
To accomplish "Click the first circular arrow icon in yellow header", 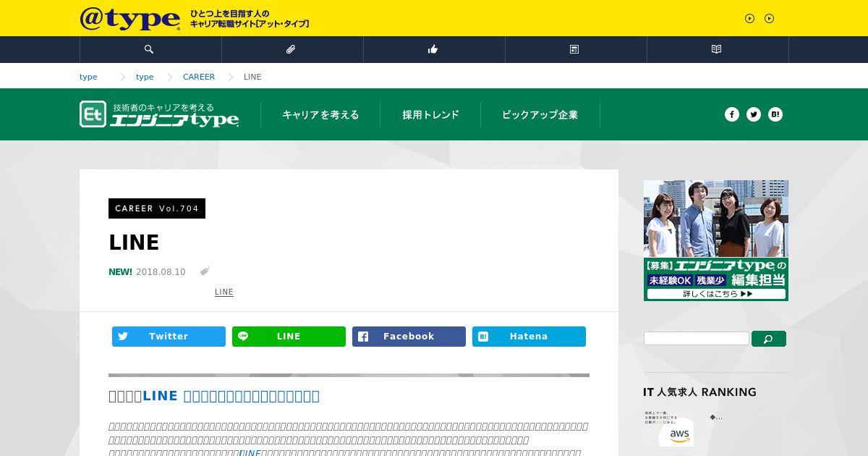I will (749, 19).
